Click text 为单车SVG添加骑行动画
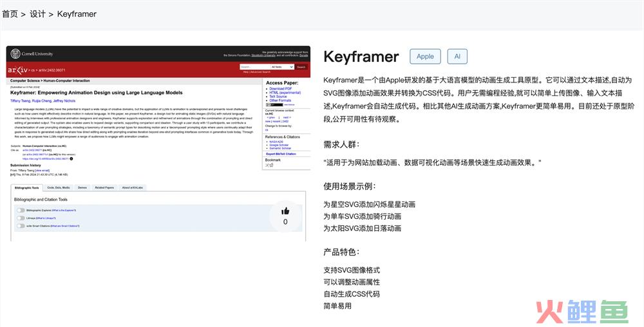 (362, 216)
